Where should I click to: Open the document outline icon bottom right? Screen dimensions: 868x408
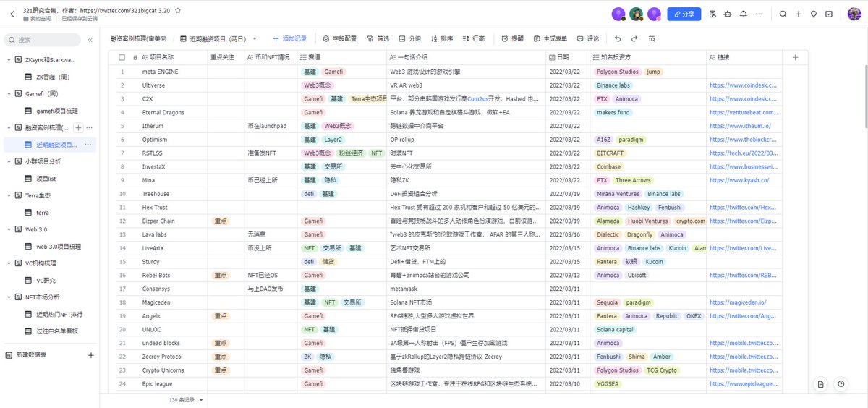pos(820,385)
